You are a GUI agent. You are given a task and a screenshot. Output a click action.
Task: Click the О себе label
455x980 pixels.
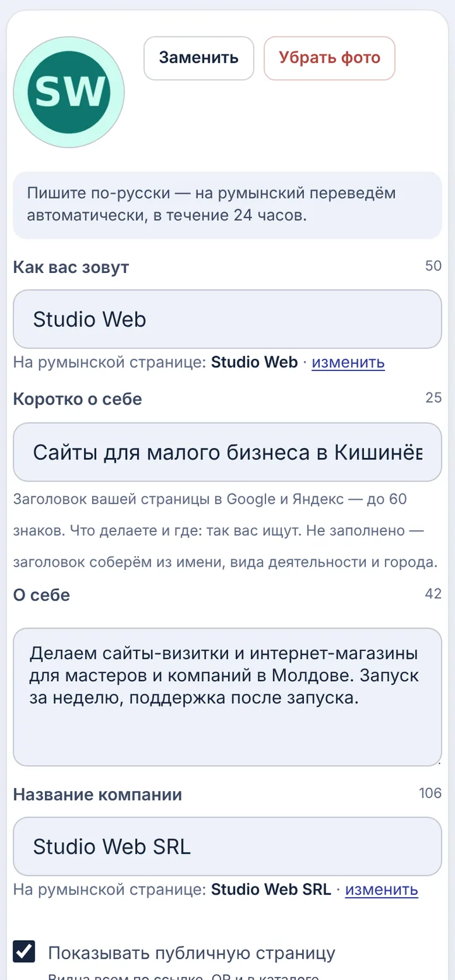point(42,595)
